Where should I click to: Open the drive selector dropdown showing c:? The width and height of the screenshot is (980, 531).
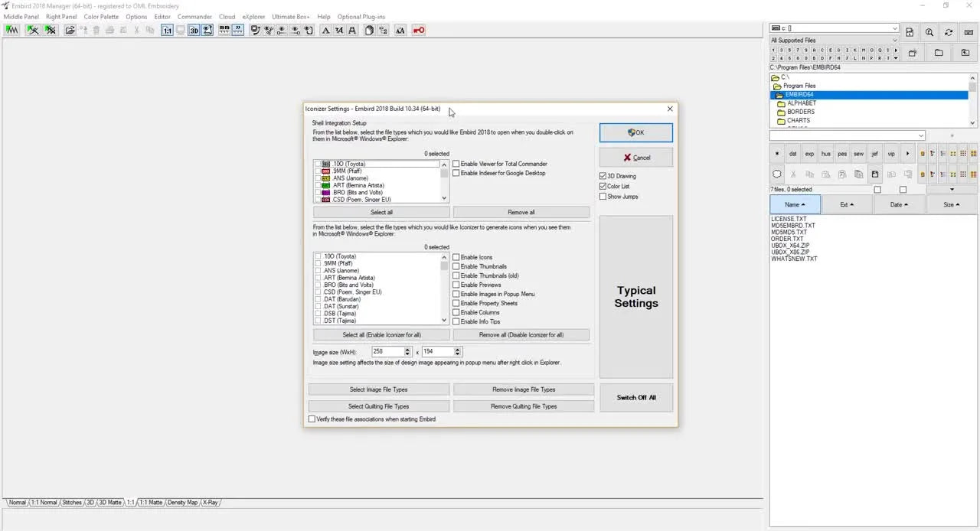[894, 28]
